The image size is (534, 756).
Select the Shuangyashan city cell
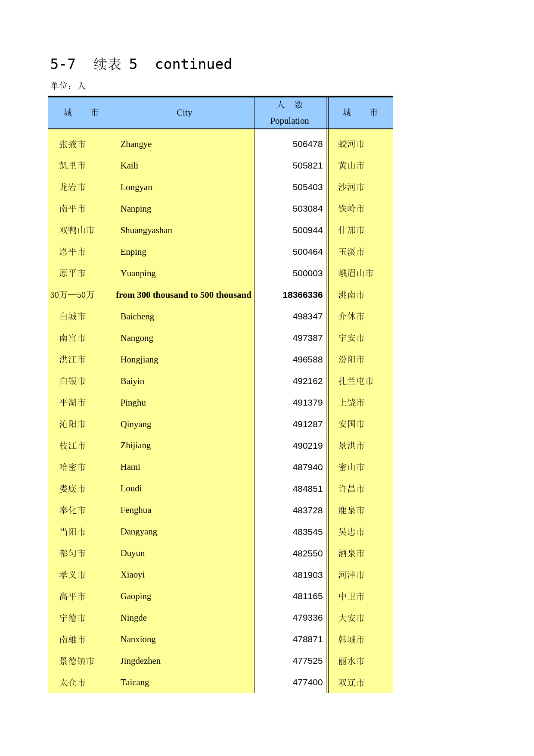146,230
